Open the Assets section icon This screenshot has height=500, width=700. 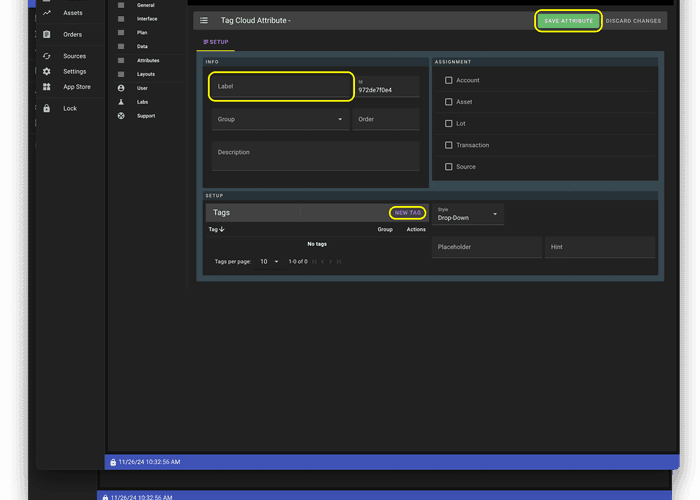(47, 13)
